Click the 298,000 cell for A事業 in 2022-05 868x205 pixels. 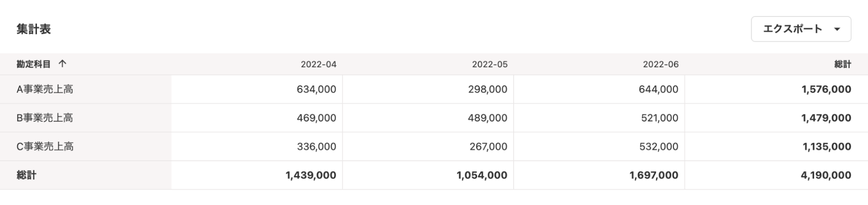pos(428,89)
